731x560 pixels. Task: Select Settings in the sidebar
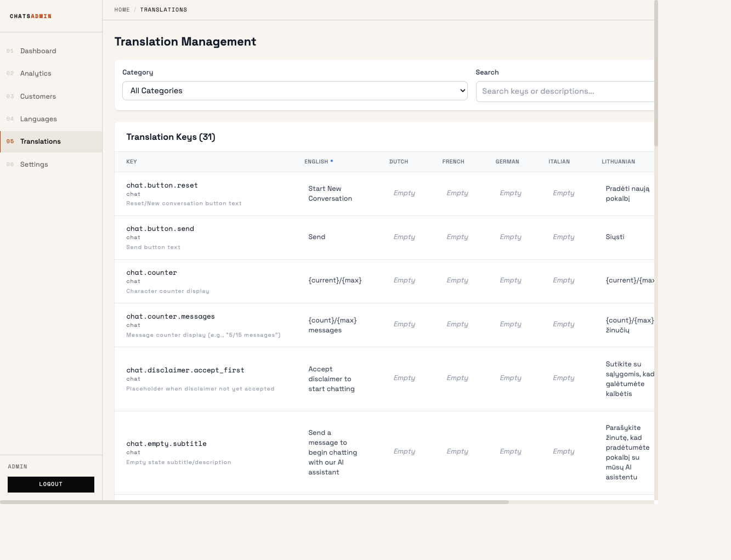(34, 164)
